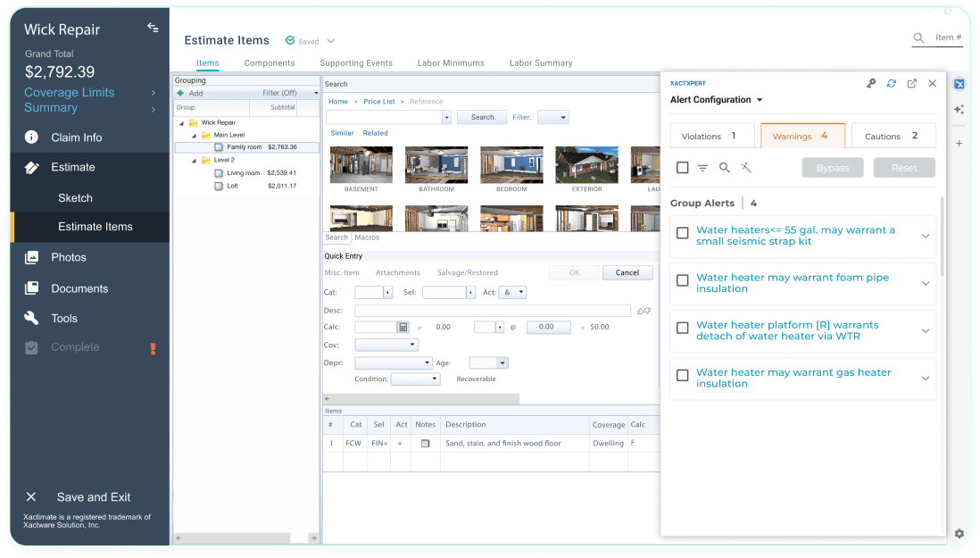The width and height of the screenshot is (980, 558).
Task: Pop out the XactXpert panel
Action: 912,84
